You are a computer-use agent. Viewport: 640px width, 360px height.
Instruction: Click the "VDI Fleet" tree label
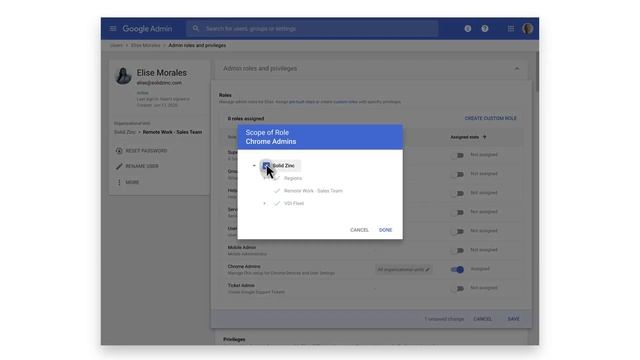(294, 203)
